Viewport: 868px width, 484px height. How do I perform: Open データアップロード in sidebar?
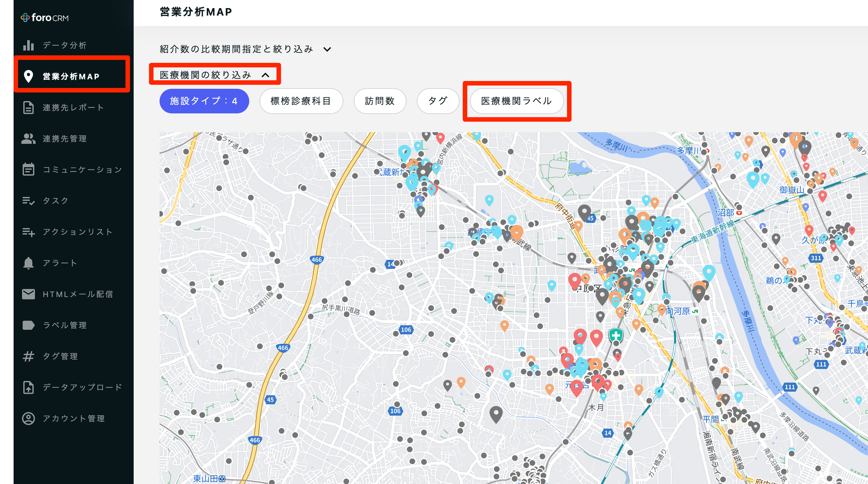(82, 387)
